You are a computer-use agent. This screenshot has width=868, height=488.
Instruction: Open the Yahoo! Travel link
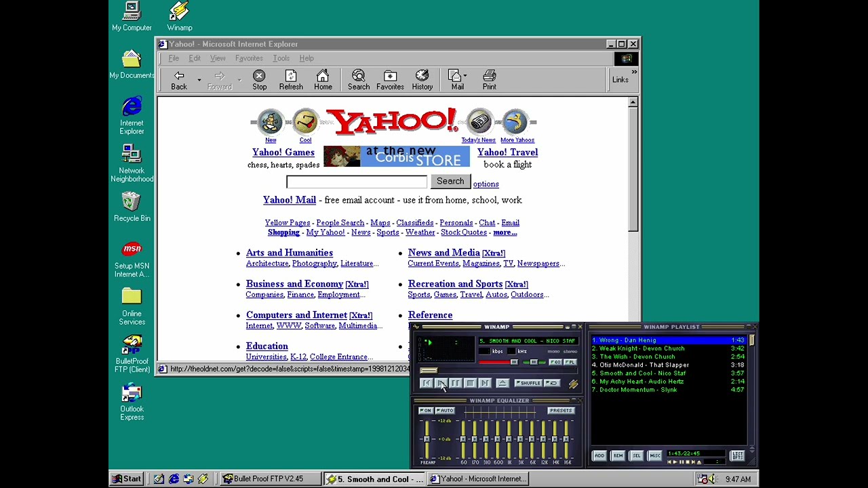tap(508, 152)
